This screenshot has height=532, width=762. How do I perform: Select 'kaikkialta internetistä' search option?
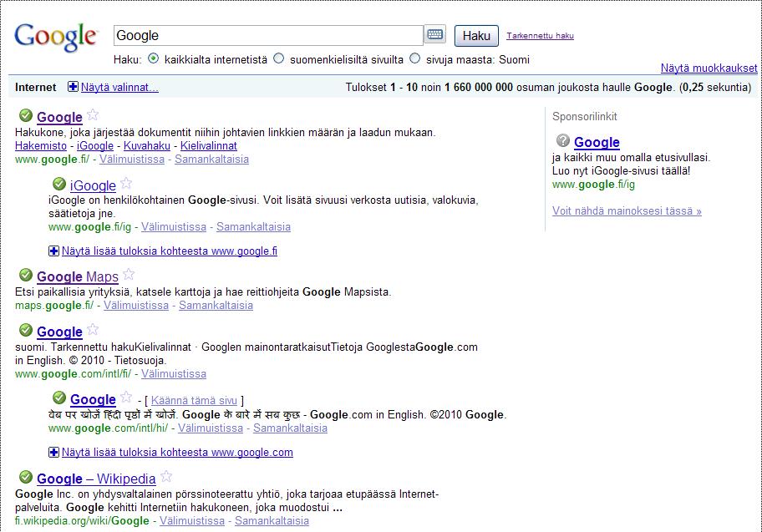coord(154,58)
